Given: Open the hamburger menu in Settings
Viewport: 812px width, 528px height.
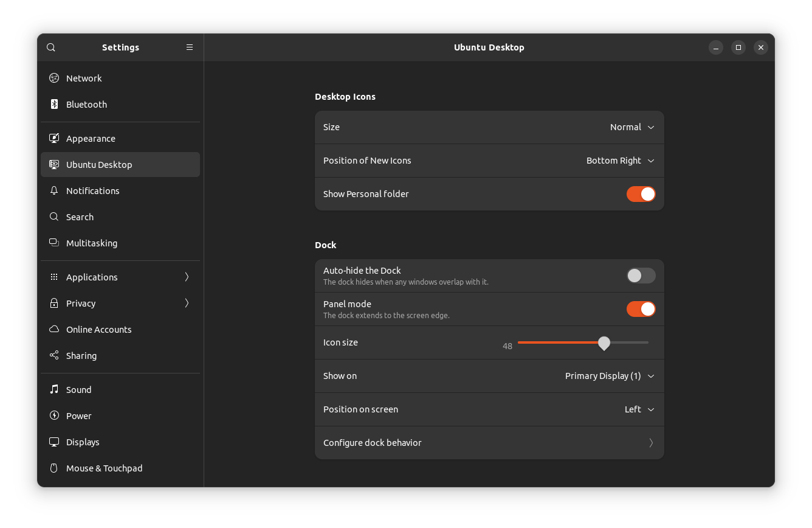Looking at the screenshot, I should tap(189, 47).
